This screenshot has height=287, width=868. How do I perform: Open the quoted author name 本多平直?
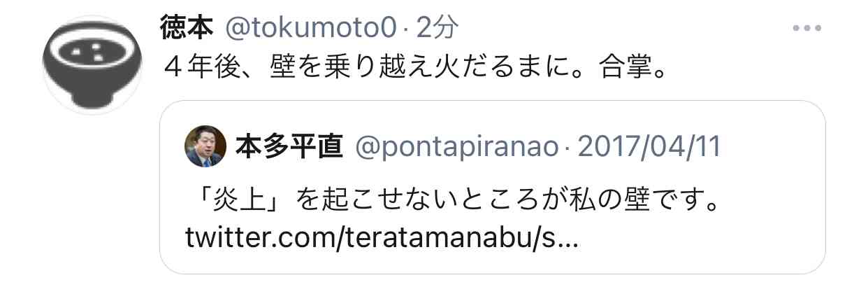click(289, 147)
